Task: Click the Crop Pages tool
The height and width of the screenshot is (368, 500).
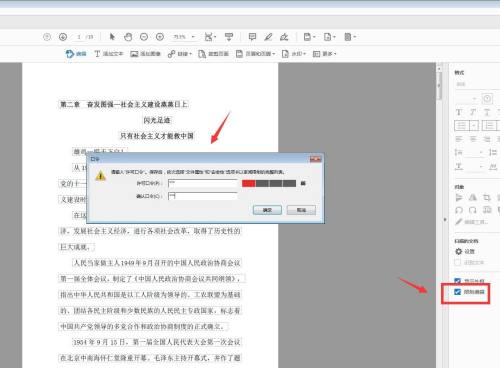Action: [213, 54]
